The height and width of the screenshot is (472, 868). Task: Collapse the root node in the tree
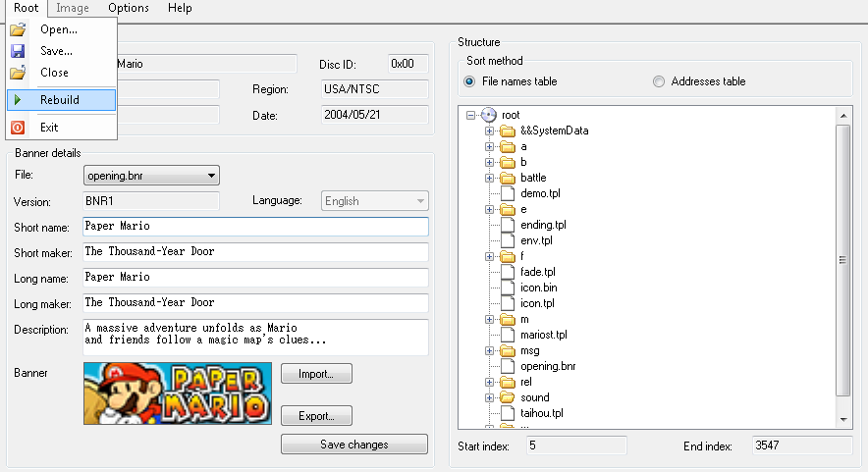coord(470,115)
